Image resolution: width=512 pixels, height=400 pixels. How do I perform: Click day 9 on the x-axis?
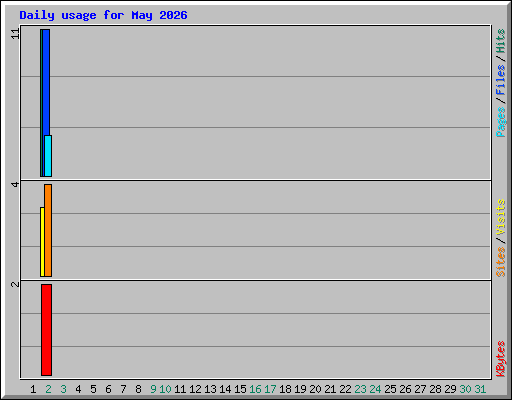pyautogui.click(x=153, y=389)
